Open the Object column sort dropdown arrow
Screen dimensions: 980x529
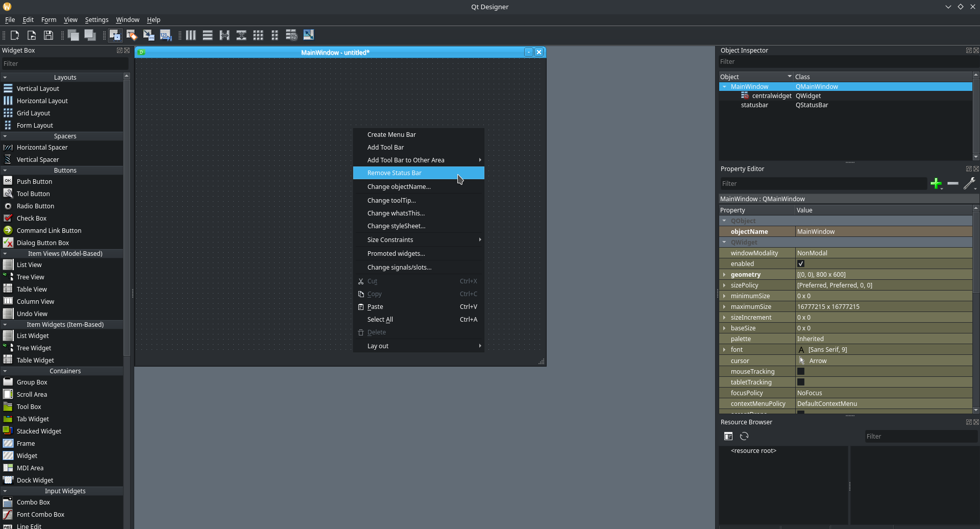(x=790, y=77)
